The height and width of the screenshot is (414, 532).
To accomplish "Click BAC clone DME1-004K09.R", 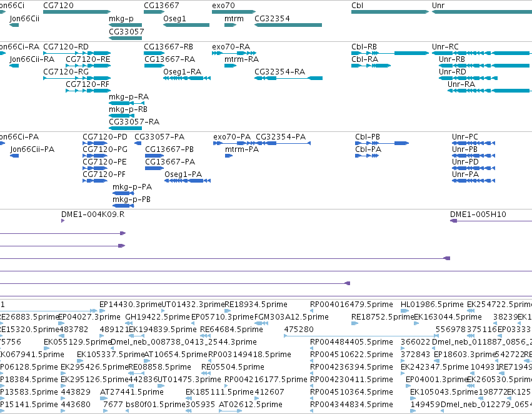I will click(93, 215).
